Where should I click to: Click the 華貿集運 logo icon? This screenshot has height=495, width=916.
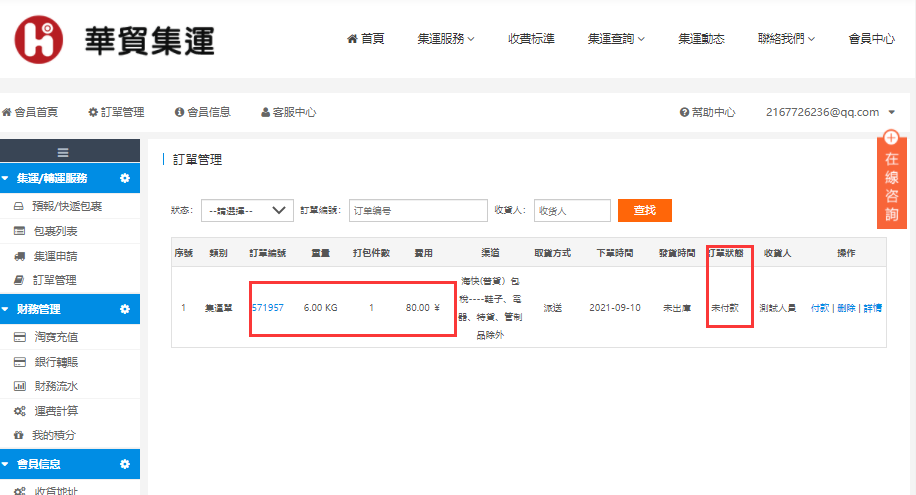click(x=40, y=39)
